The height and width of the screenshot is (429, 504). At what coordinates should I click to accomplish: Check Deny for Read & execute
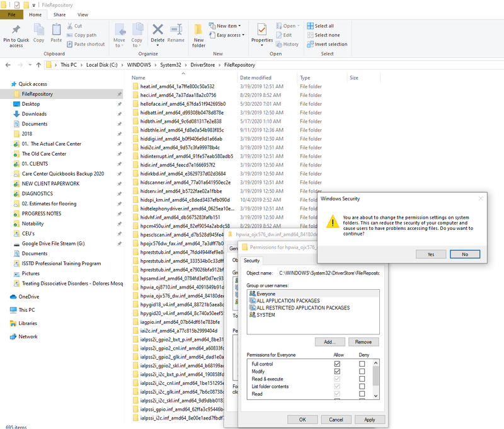(362, 379)
